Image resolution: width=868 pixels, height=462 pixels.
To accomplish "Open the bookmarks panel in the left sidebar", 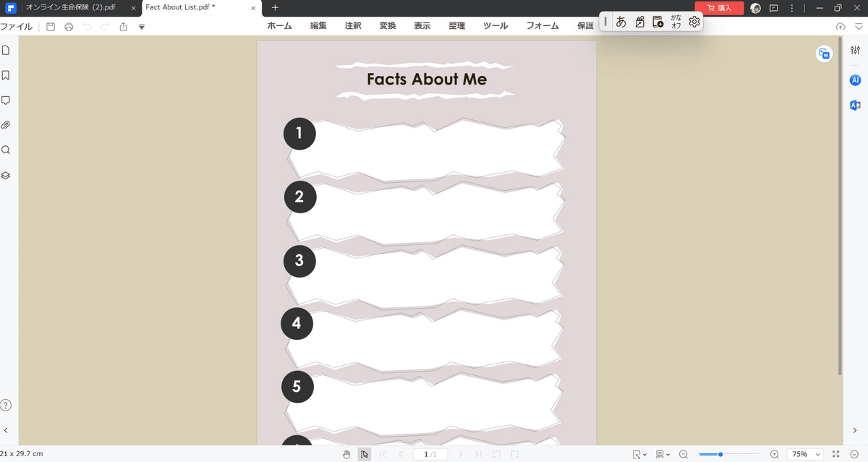I will (x=7, y=74).
